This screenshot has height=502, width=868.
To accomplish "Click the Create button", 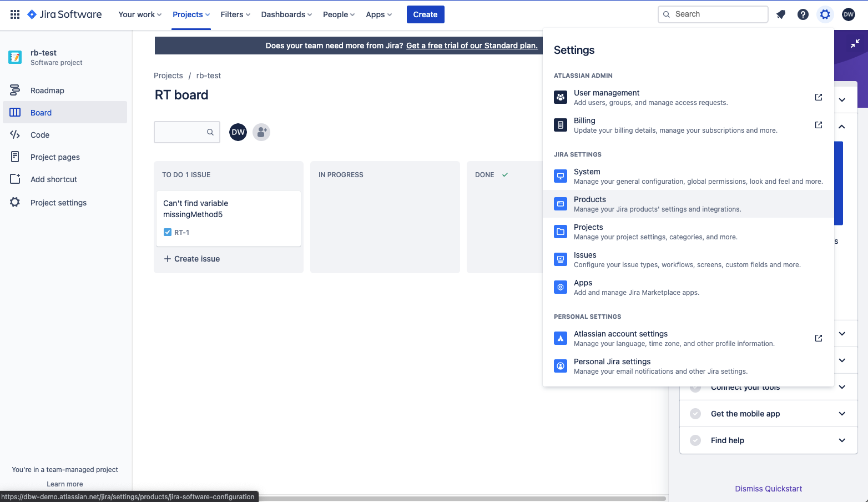I will [x=426, y=14].
